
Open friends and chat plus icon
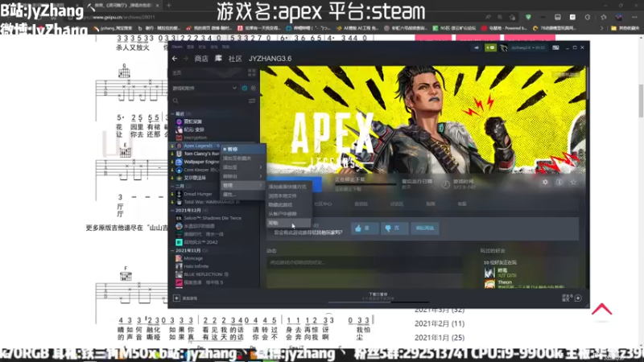pos(578,298)
